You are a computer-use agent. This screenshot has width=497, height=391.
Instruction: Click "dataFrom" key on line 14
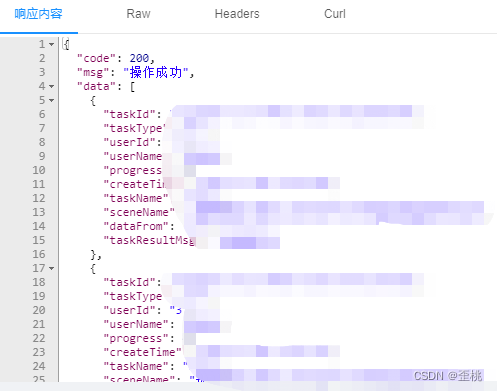136,226
